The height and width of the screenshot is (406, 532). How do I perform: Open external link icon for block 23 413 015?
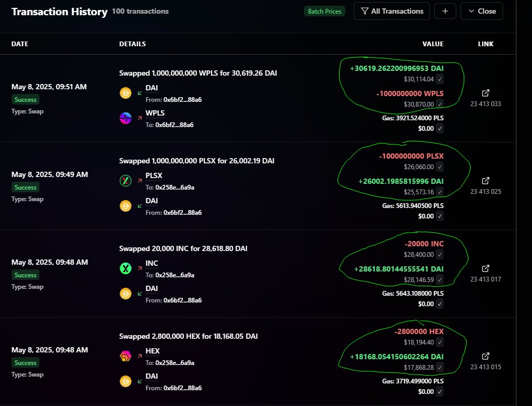[x=486, y=356]
